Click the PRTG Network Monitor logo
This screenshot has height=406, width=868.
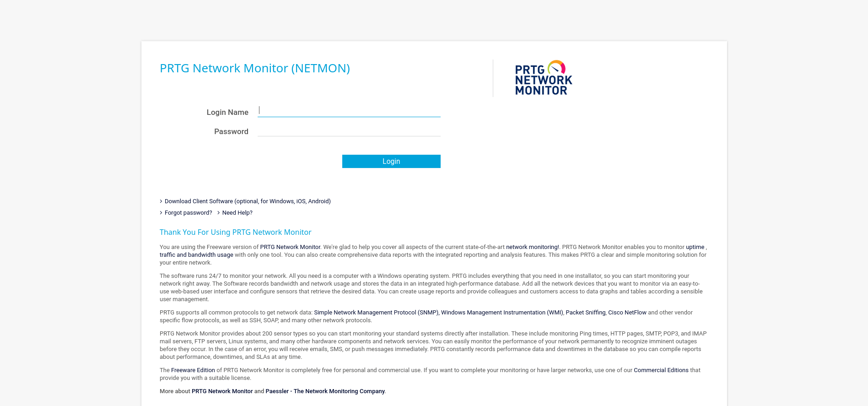(x=544, y=78)
